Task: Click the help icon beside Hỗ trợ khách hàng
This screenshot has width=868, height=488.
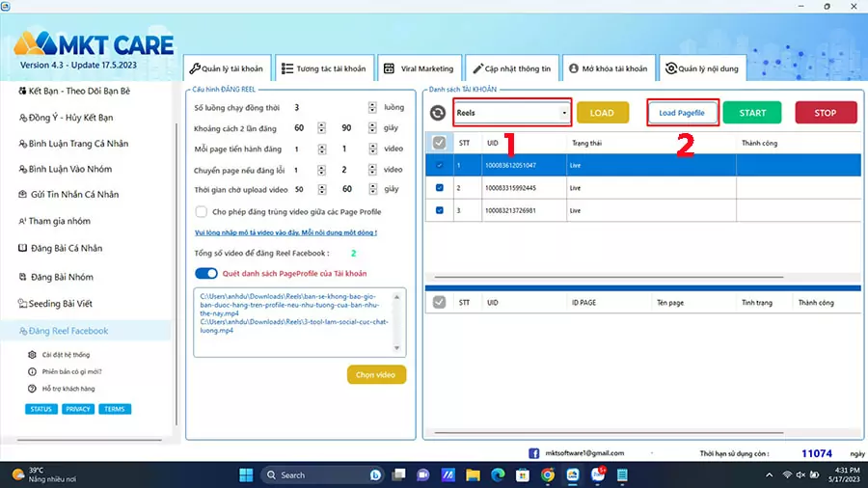Action: click(32, 389)
